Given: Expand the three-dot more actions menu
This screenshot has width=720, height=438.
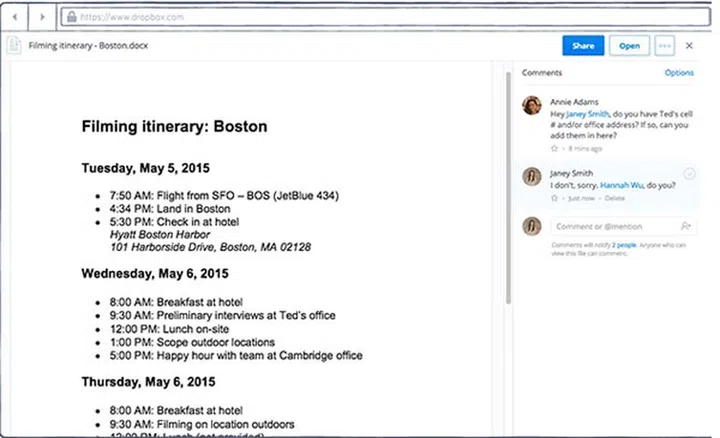Looking at the screenshot, I should click(x=664, y=45).
